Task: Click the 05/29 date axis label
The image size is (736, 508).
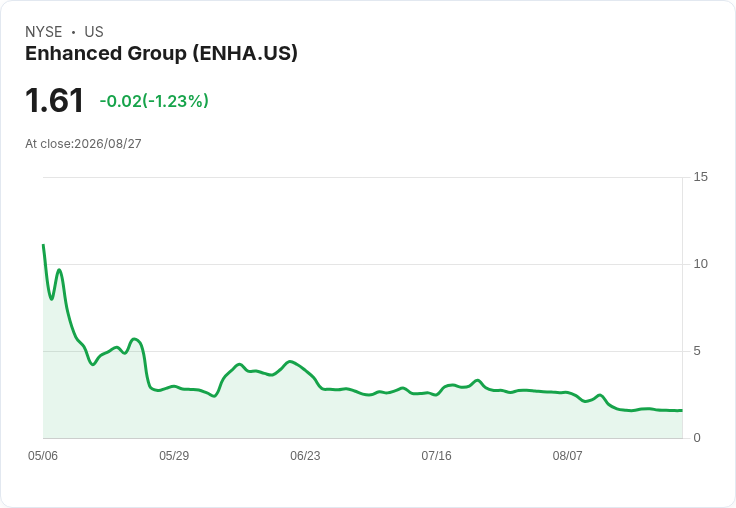Action: (x=174, y=456)
